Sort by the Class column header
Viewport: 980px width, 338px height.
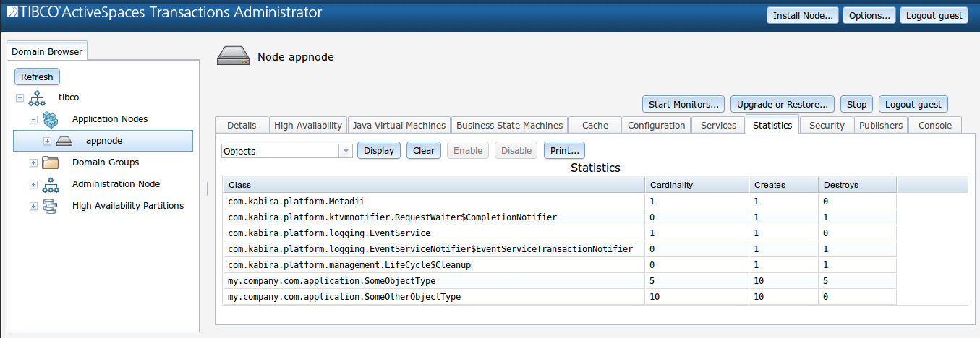(x=434, y=185)
